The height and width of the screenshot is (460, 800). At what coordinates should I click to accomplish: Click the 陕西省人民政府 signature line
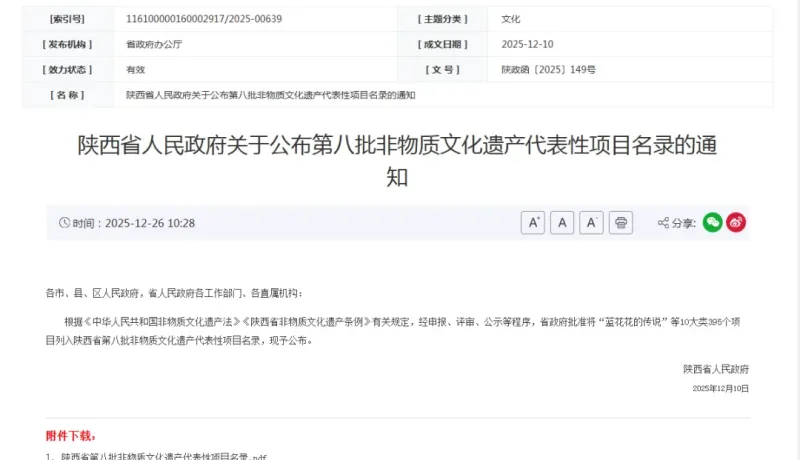pos(716,369)
